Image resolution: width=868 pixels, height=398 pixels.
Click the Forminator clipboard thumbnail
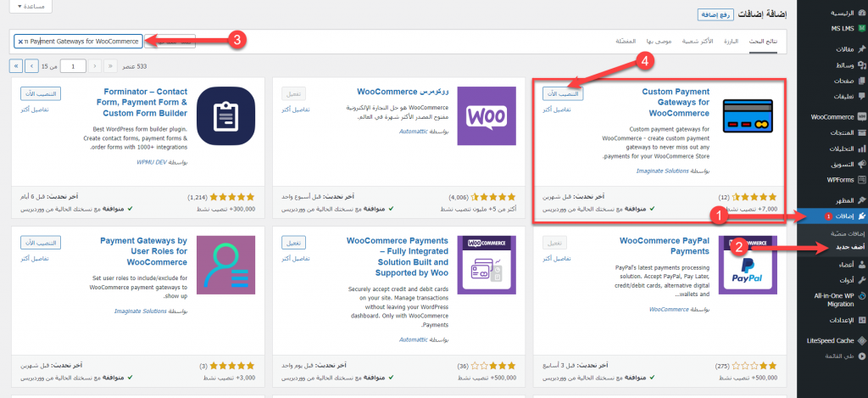[225, 116]
